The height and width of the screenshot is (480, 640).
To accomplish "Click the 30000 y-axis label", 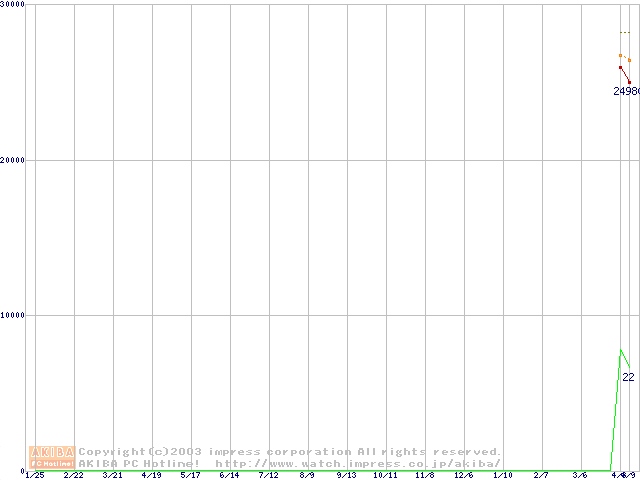I will tap(13, 5).
